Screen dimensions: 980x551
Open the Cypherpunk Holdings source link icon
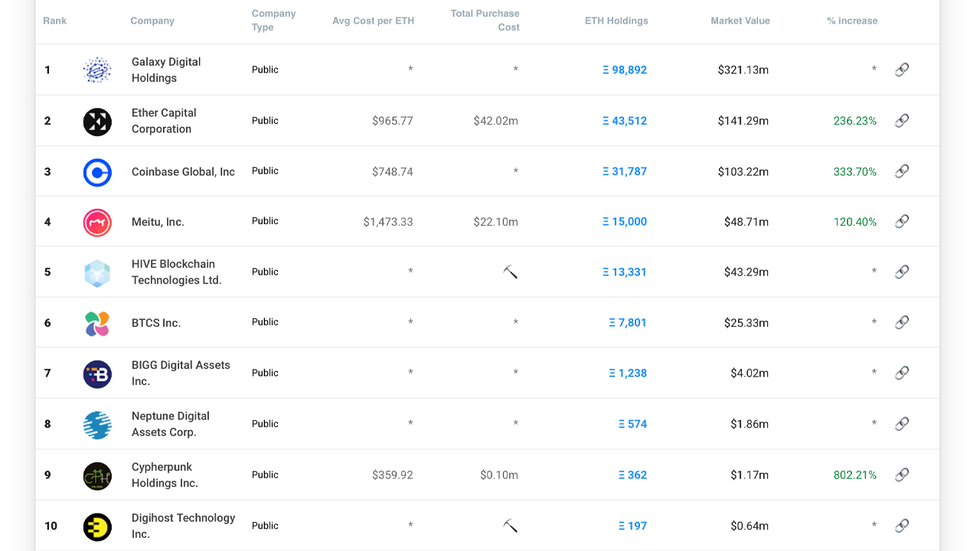click(x=902, y=474)
